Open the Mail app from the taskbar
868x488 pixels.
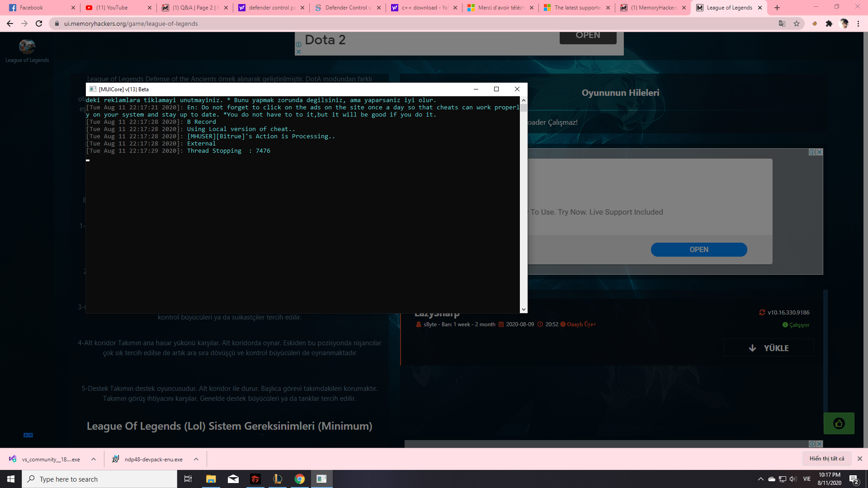click(233, 479)
